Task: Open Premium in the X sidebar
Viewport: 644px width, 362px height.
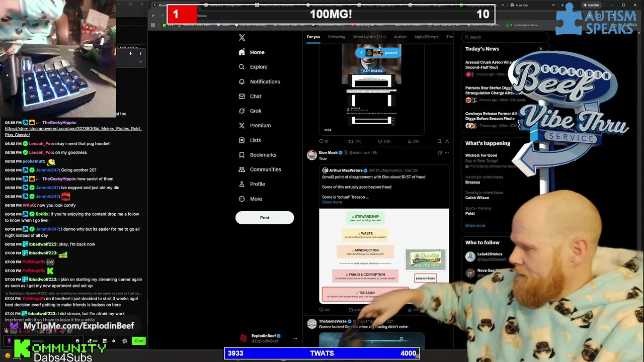Action: tap(255, 125)
